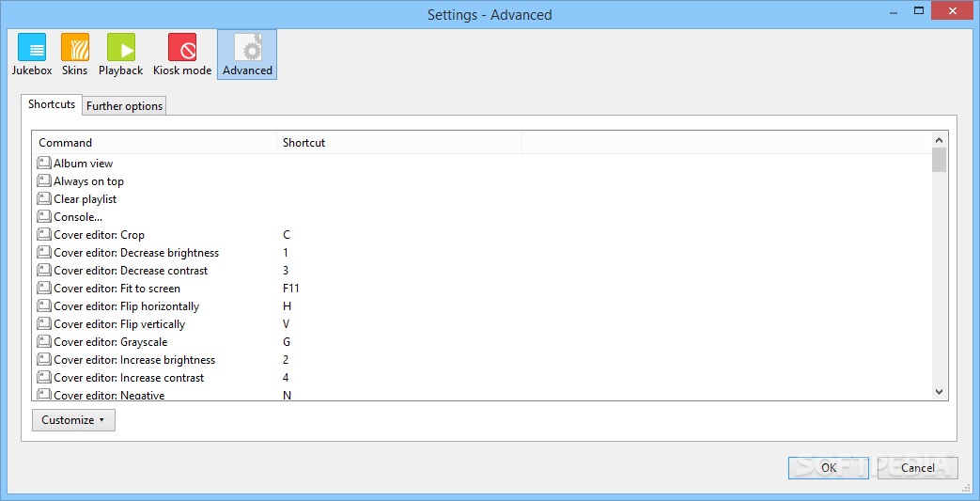Open the Customize dropdown button

73,419
